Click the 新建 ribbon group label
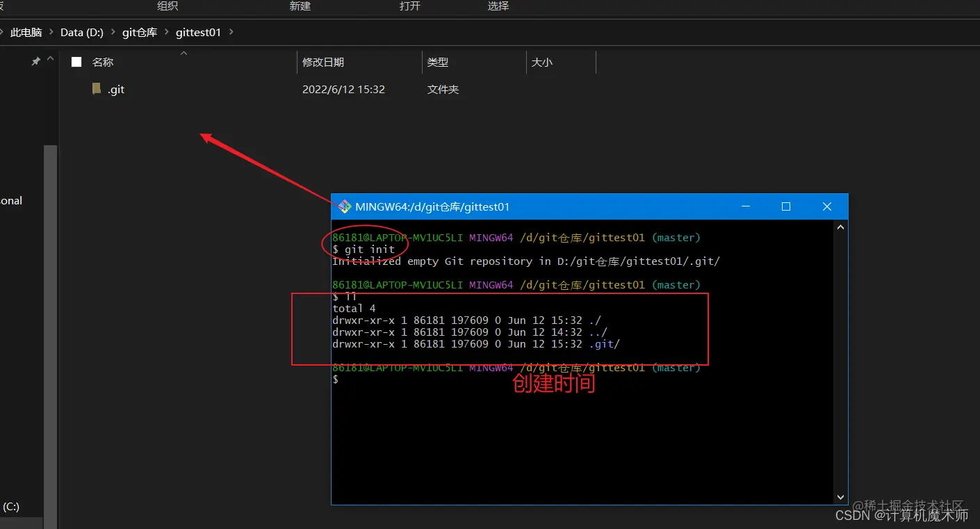 coord(300,6)
